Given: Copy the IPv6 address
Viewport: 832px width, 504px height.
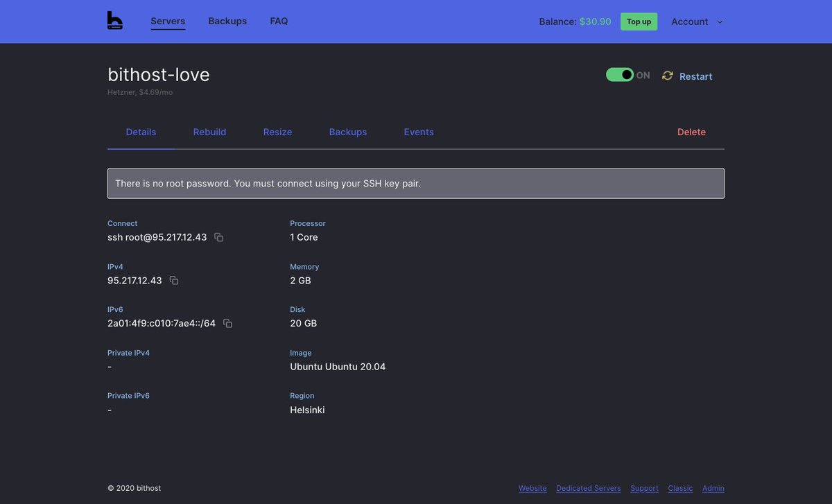Looking at the screenshot, I should (227, 323).
